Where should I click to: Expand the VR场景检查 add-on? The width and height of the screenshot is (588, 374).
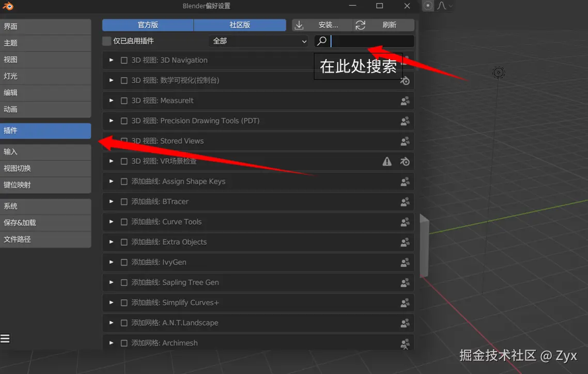pyautogui.click(x=112, y=161)
